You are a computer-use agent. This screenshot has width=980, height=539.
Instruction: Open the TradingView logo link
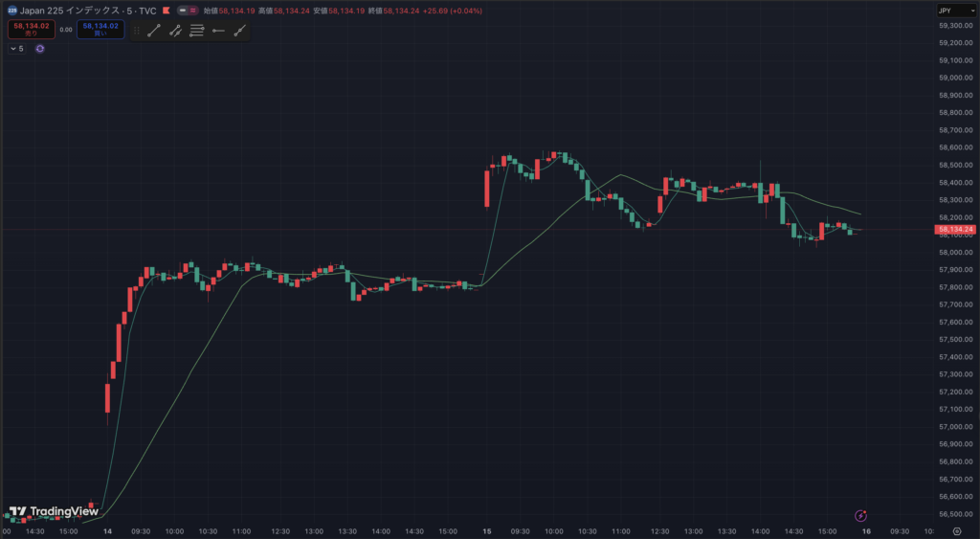point(54,511)
